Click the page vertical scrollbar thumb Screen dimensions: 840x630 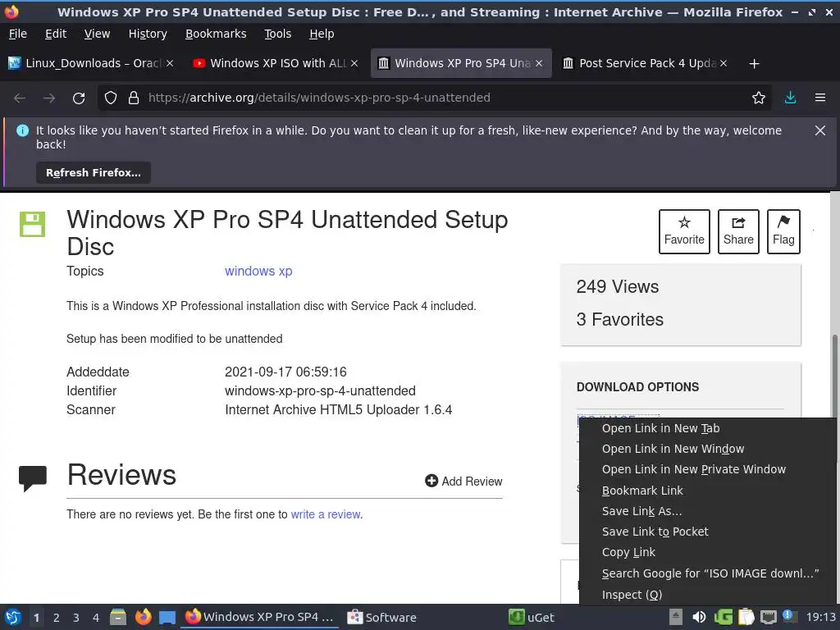834,377
